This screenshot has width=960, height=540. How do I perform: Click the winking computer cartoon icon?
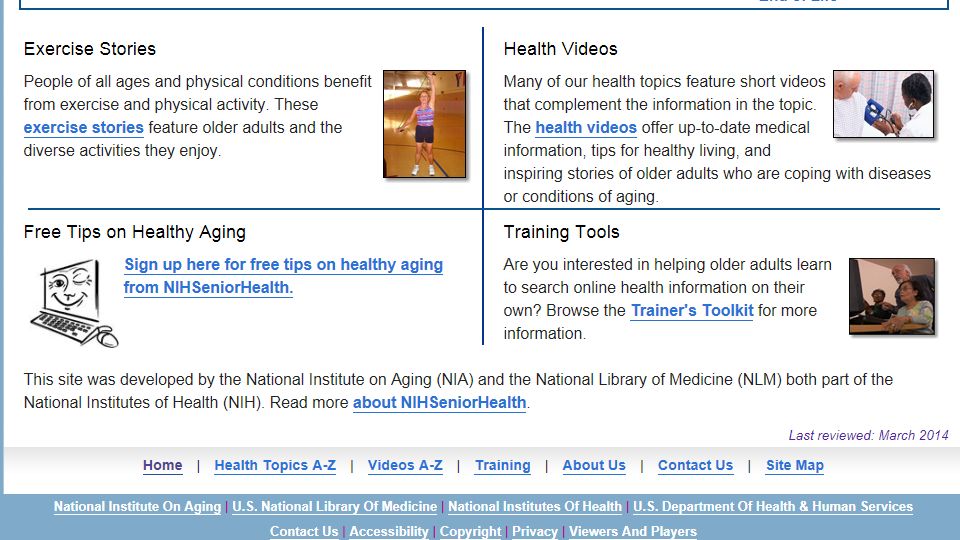pos(73,303)
